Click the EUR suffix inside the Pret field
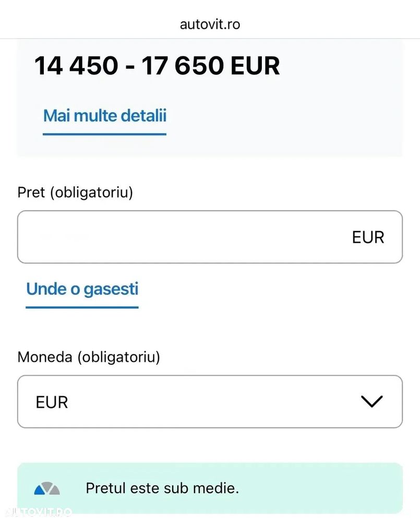 point(368,237)
